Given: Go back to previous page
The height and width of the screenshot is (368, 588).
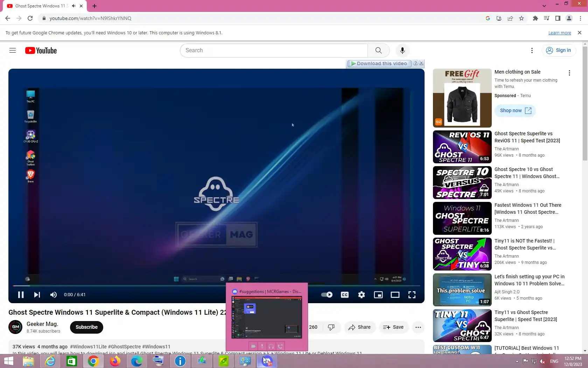Looking at the screenshot, I should click(8, 18).
